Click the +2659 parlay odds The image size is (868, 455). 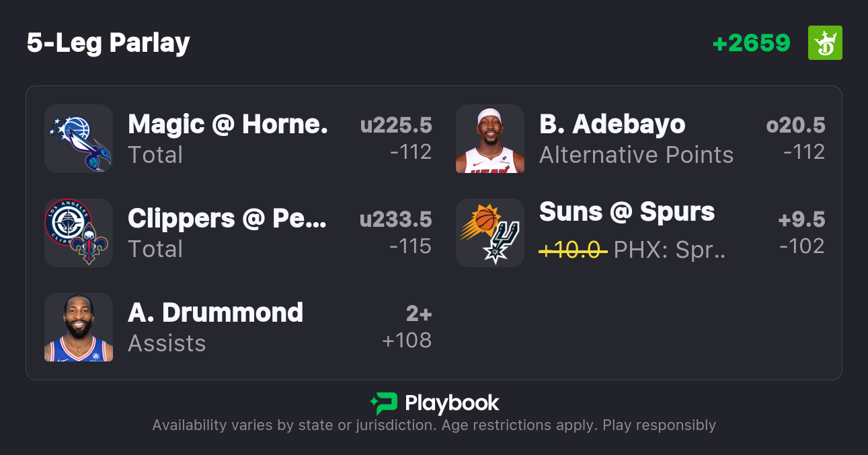click(x=751, y=43)
